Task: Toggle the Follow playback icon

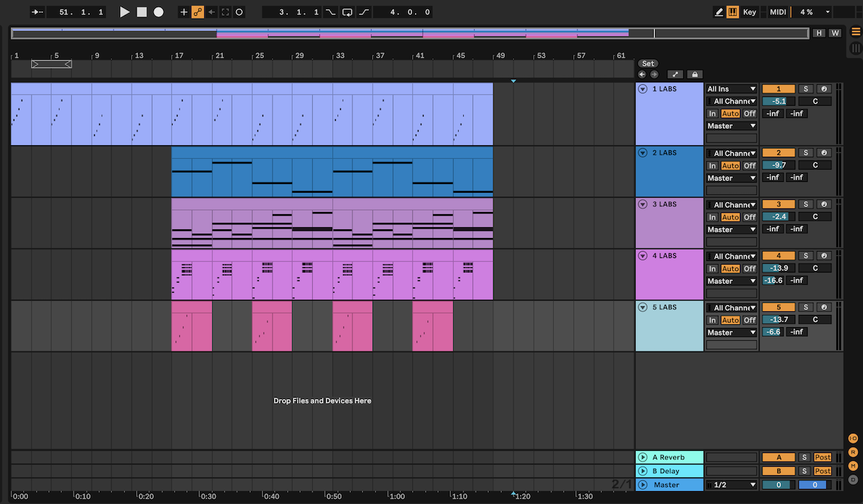Action: coord(37,12)
